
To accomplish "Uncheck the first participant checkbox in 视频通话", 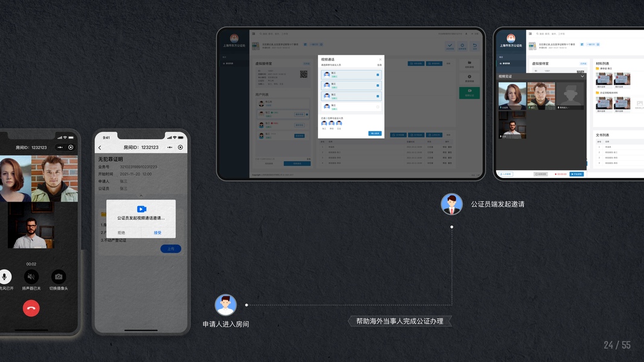I will [378, 75].
